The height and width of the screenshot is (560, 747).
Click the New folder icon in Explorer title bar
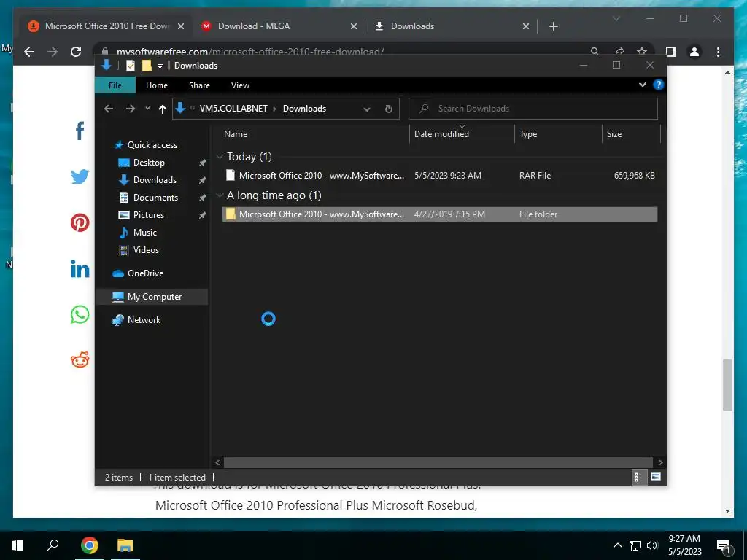pyautogui.click(x=147, y=65)
